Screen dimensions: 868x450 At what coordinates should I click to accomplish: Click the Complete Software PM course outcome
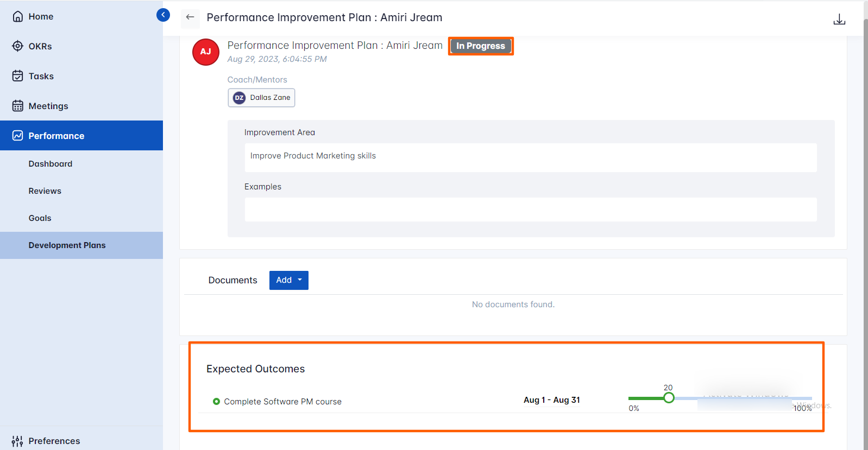(282, 402)
